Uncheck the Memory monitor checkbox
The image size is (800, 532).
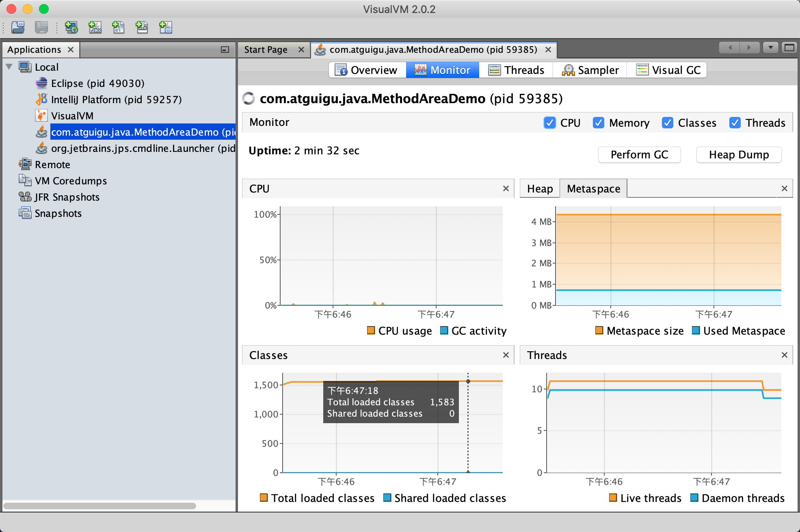[x=599, y=123]
